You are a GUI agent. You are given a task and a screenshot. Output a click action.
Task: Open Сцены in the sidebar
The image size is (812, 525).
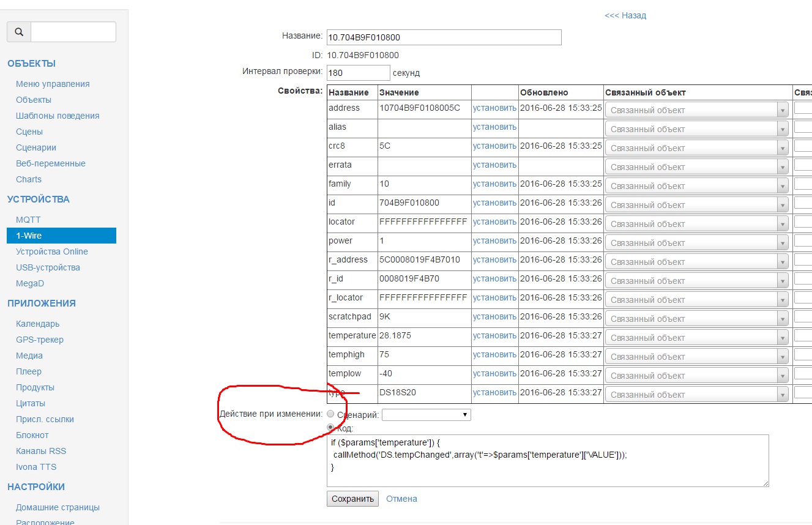pos(29,132)
